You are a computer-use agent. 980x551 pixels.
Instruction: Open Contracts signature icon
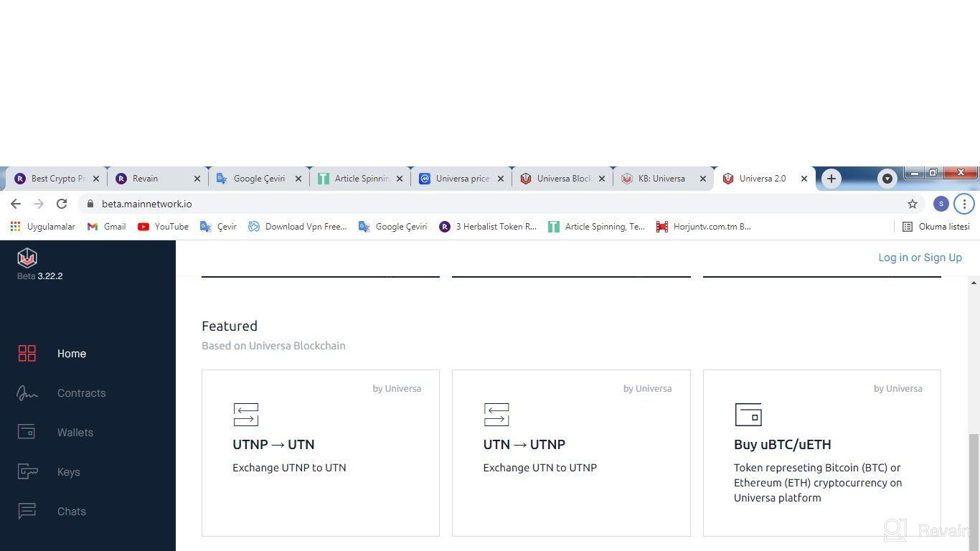27,393
